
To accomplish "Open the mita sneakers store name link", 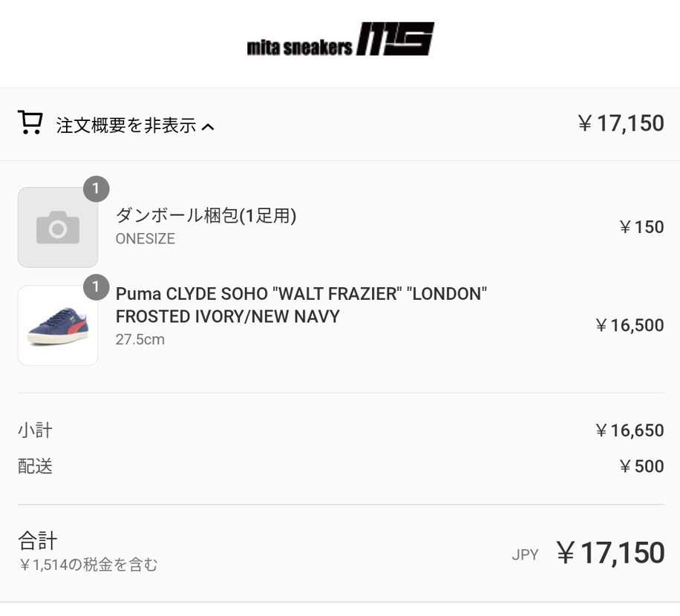I will [x=299, y=47].
